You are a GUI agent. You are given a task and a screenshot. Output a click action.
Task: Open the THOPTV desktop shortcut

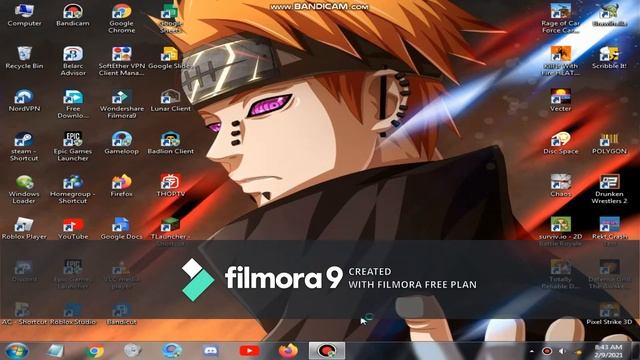[x=170, y=186]
